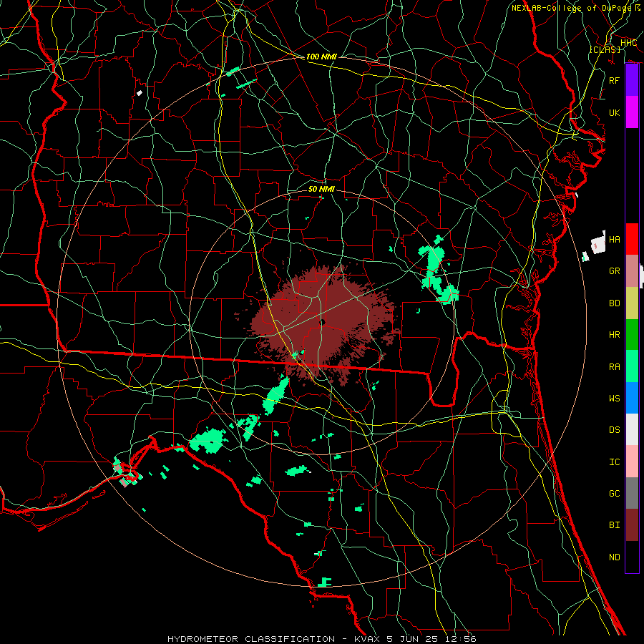Click the HYDROMETEOR CLASSIFICATION title text
The width and height of the screenshot is (644, 644).
[251, 639]
